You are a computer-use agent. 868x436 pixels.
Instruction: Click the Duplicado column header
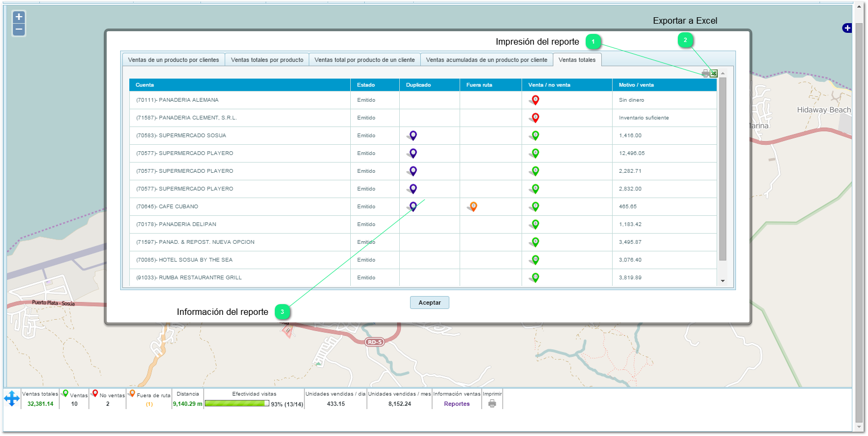point(429,85)
